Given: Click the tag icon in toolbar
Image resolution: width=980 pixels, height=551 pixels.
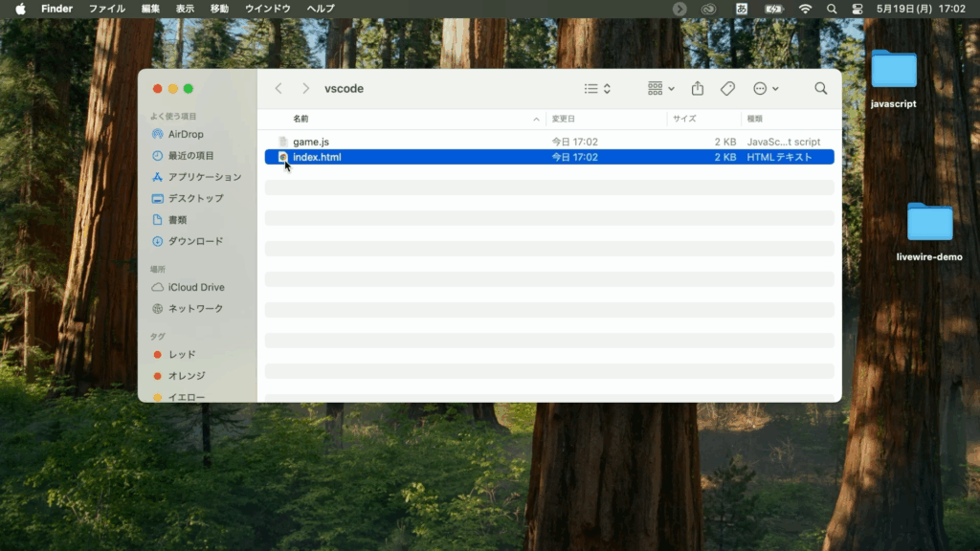Looking at the screenshot, I should [727, 88].
